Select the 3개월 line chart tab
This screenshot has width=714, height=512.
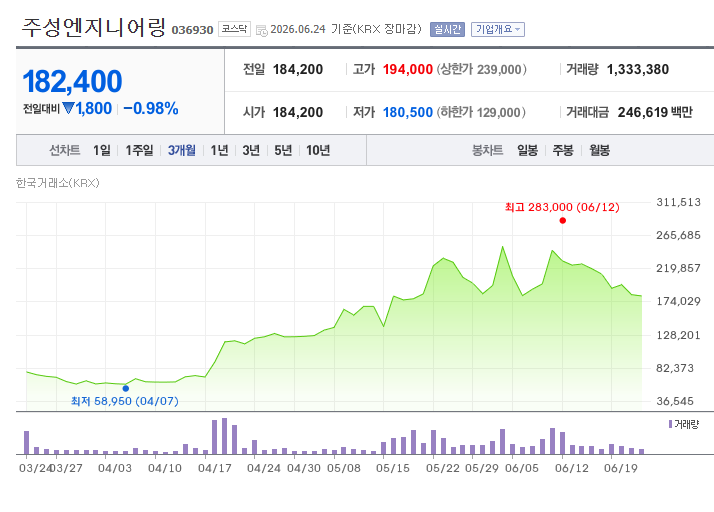(182, 150)
